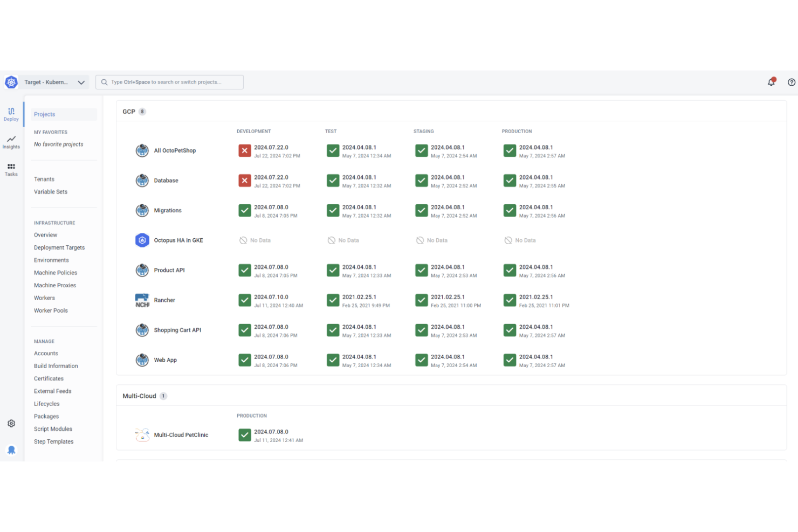
Task: Click the All OctoPetShop project logo
Action: tap(142, 150)
